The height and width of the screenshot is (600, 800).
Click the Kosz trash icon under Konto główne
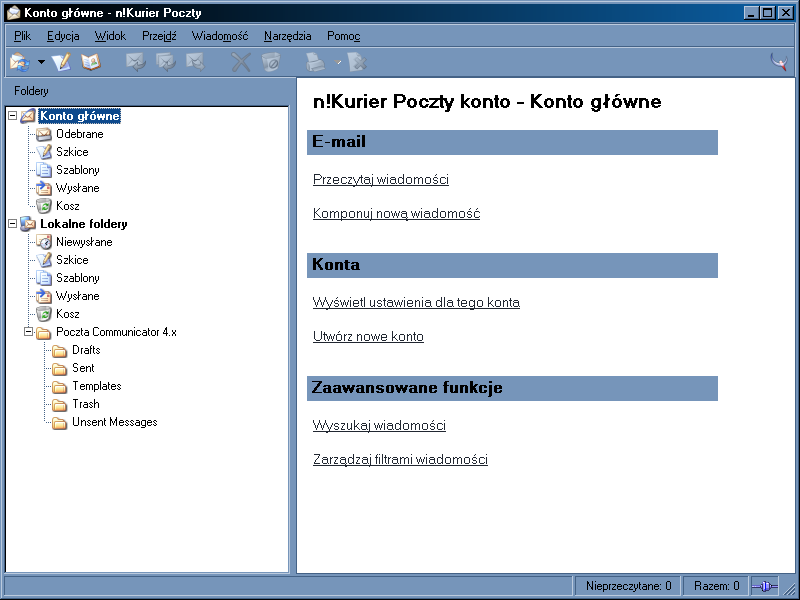[44, 206]
